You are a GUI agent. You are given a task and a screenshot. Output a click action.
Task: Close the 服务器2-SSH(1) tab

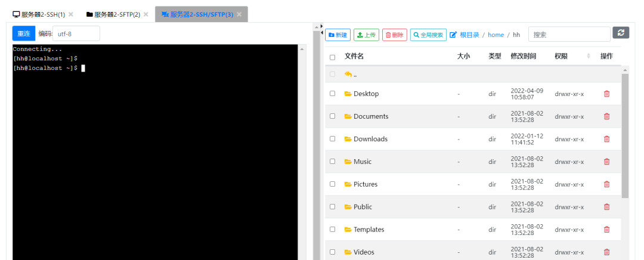[70, 14]
